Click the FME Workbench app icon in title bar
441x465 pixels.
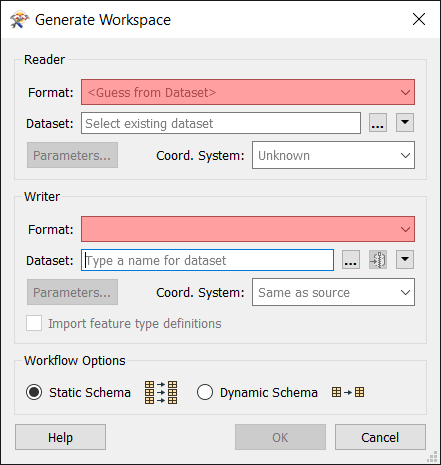coord(19,20)
